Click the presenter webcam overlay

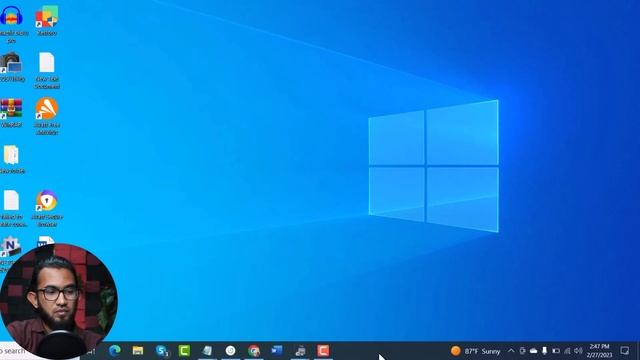(59, 301)
